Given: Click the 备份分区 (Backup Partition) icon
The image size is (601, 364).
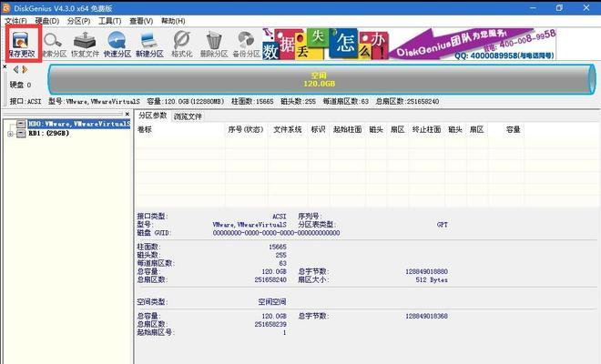Looking at the screenshot, I should [246, 45].
